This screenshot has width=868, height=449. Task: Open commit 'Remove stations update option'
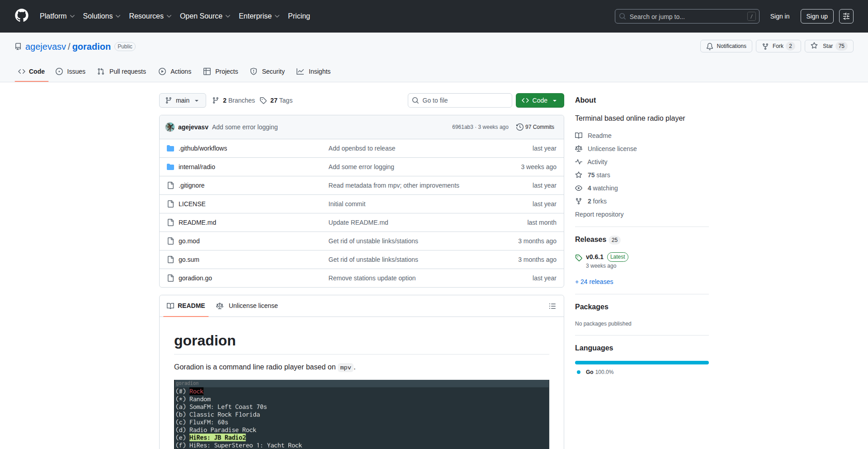(x=372, y=278)
